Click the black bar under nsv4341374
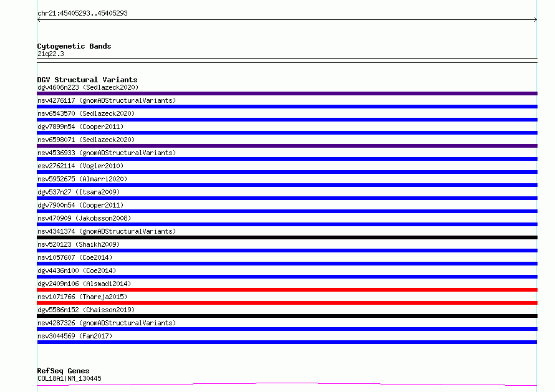555x392 pixels. tap(287, 237)
